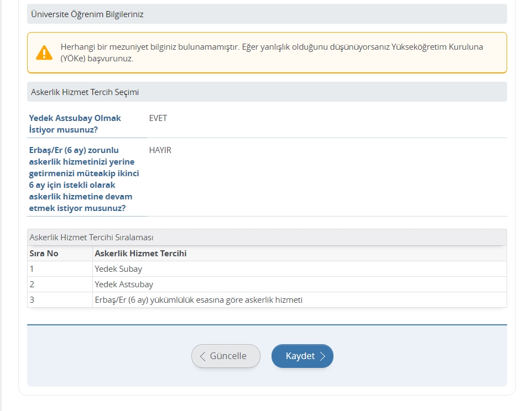The height and width of the screenshot is (411, 532).
Task: Click the right chevron on Kaydet
Action: point(322,356)
